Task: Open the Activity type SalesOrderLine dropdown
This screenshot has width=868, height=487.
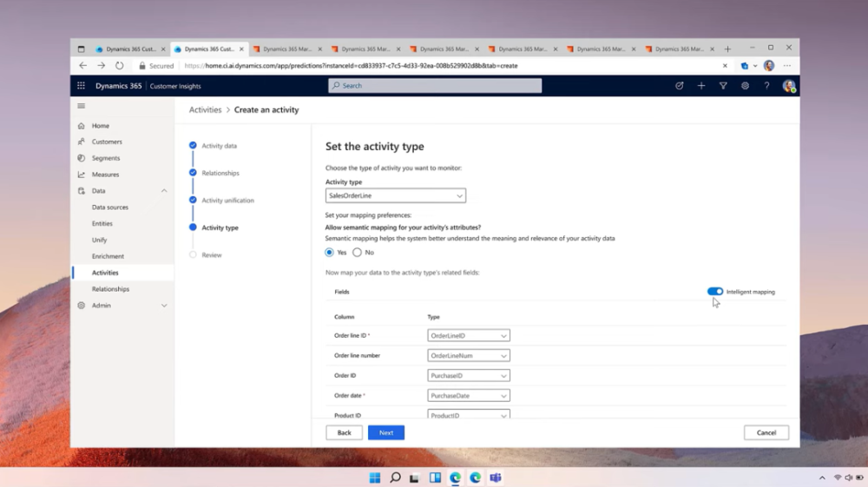Action: click(x=395, y=196)
